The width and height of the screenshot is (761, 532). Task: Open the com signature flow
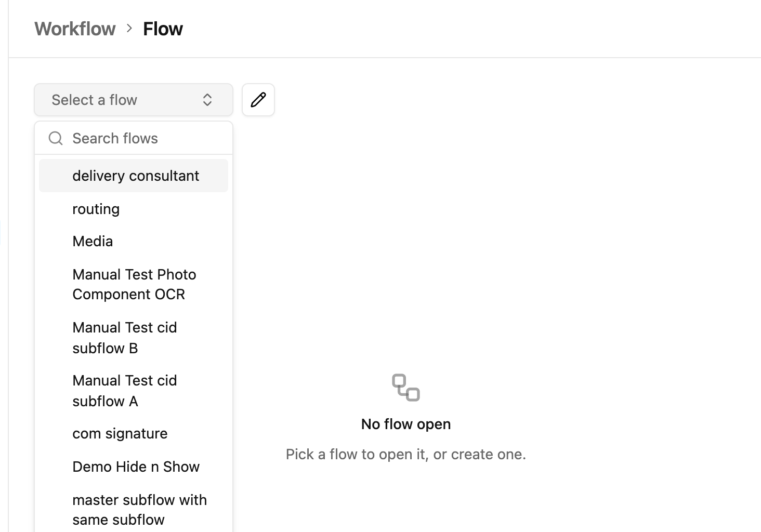pos(134,433)
